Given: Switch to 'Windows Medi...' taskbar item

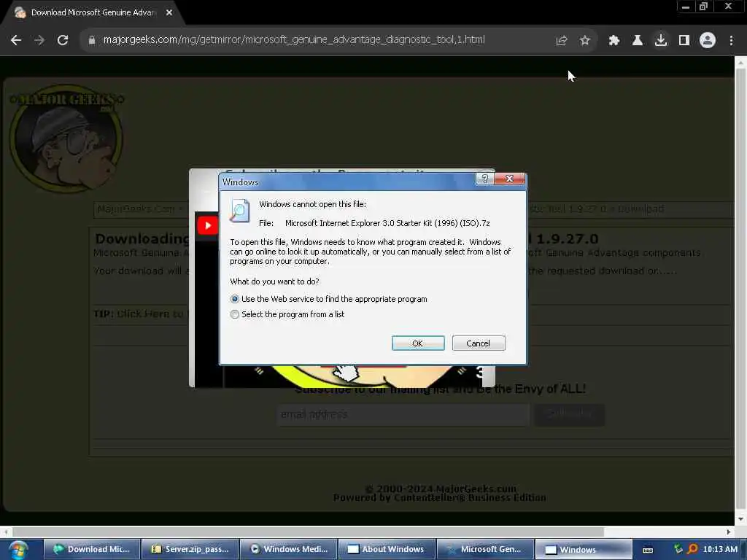Looking at the screenshot, I should pyautogui.click(x=289, y=549).
